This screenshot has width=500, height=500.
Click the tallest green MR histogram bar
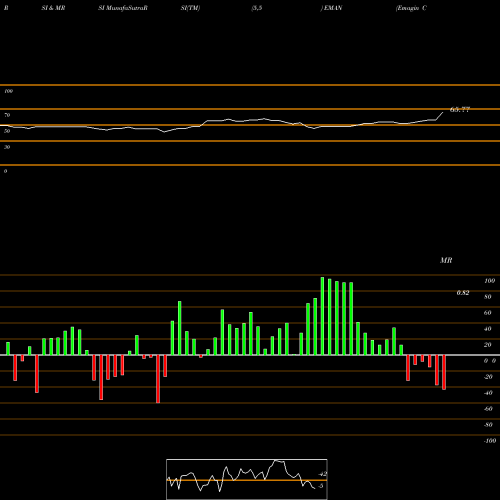[322, 316]
